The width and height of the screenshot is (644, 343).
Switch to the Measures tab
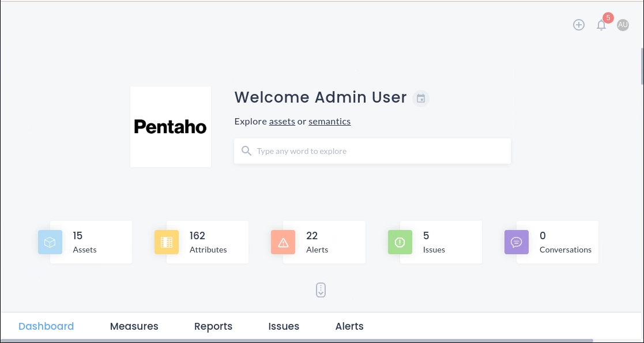tap(134, 326)
